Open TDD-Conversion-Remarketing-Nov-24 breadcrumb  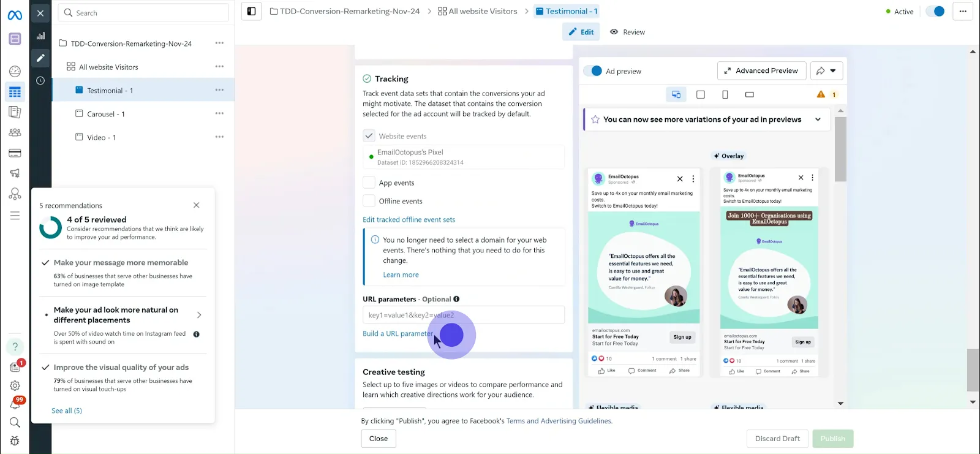pos(345,11)
